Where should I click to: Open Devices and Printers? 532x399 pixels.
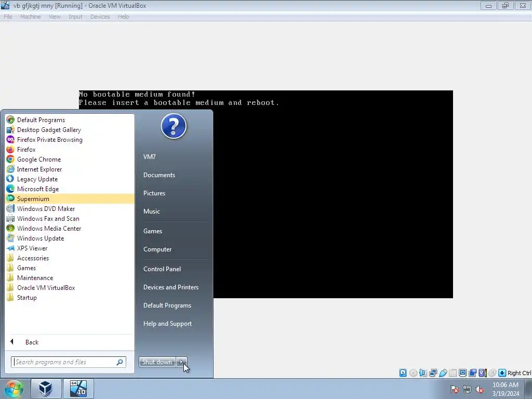click(170, 287)
